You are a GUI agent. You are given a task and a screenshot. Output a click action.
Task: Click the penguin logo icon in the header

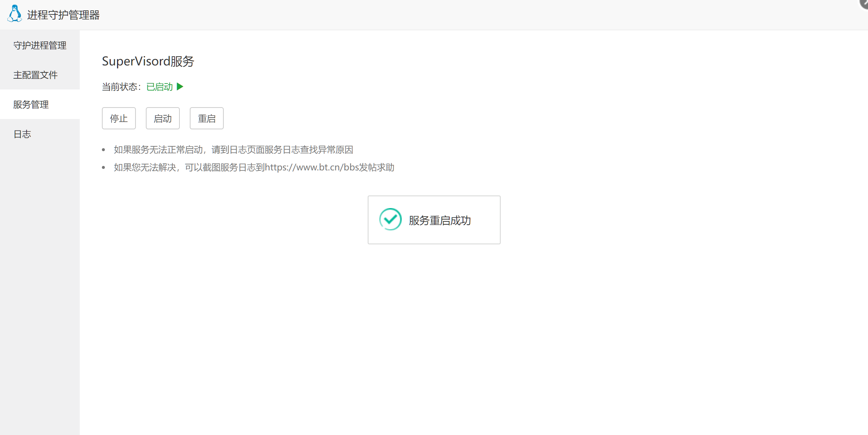click(15, 14)
